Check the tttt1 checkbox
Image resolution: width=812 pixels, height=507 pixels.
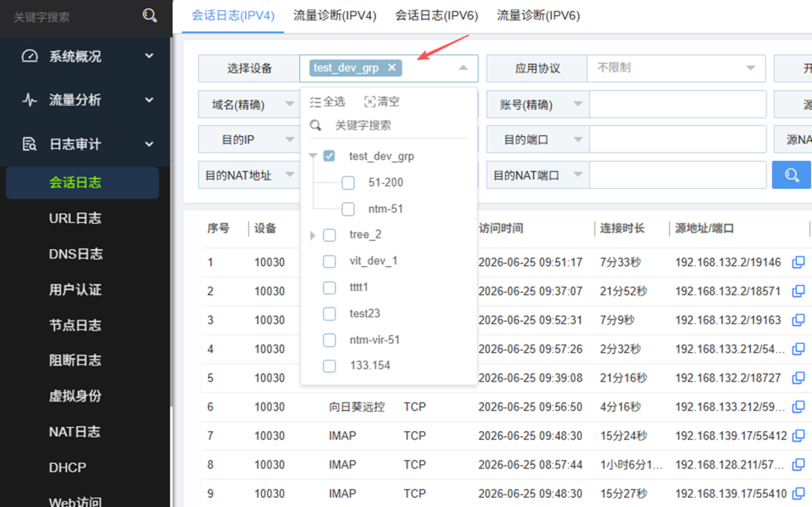pos(329,287)
